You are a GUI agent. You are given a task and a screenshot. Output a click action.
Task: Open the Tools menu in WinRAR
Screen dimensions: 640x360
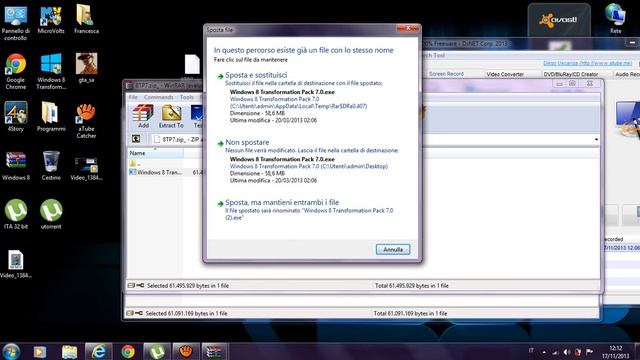(187, 97)
